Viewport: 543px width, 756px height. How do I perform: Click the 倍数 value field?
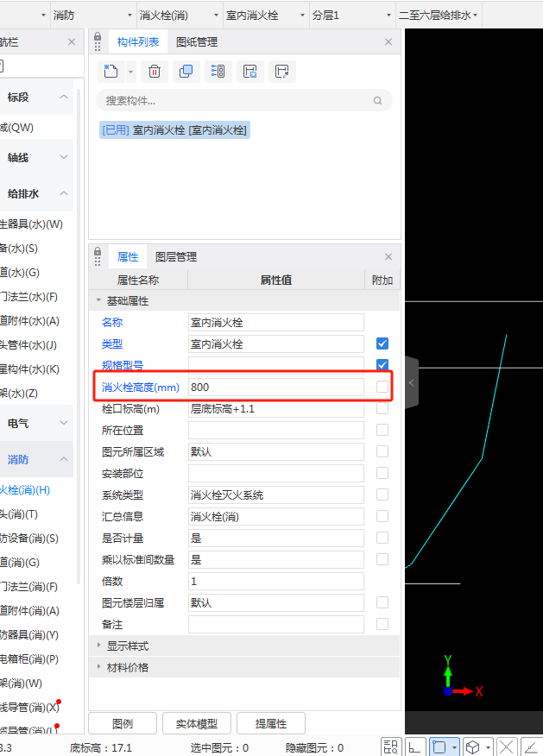click(x=276, y=582)
